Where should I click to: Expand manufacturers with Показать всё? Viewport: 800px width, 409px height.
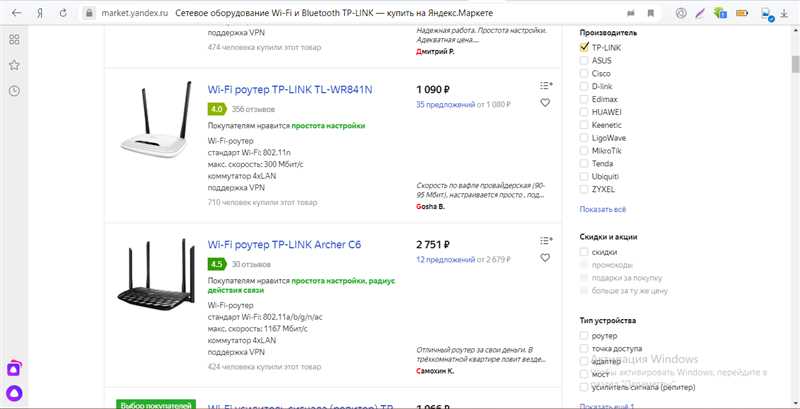(603, 210)
